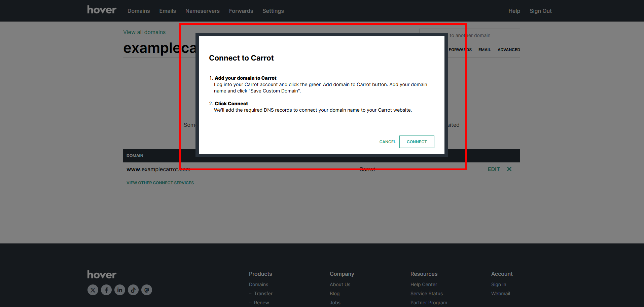Open footer Webmail link
The width and height of the screenshot is (644, 307).
point(501,294)
